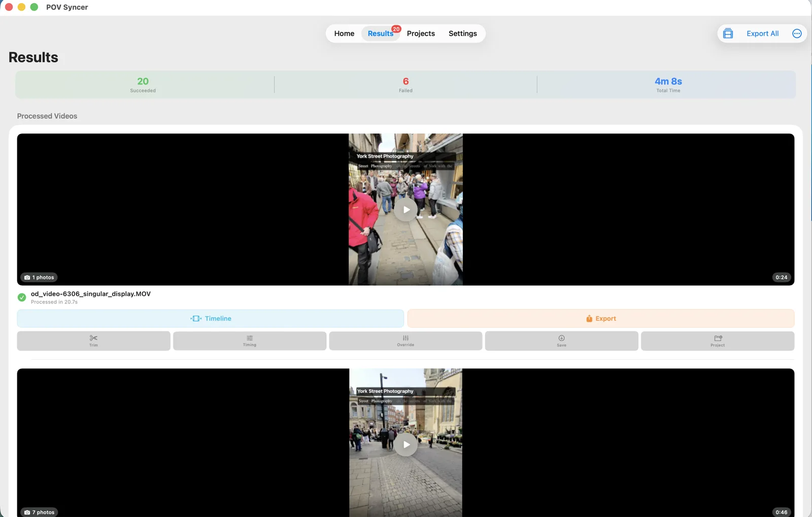812x517 pixels.
Task: Click the Save download button
Action: [561, 341]
